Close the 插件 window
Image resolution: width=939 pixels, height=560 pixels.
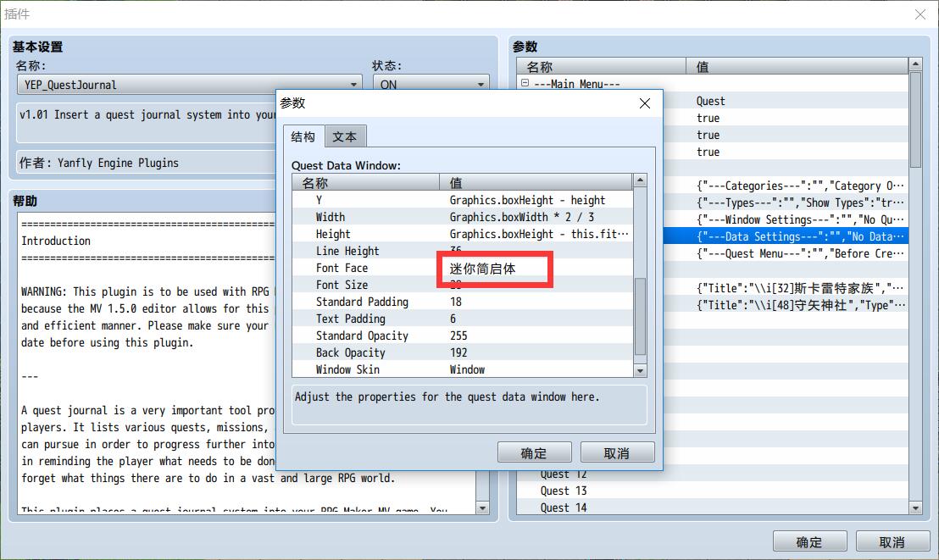point(920,14)
